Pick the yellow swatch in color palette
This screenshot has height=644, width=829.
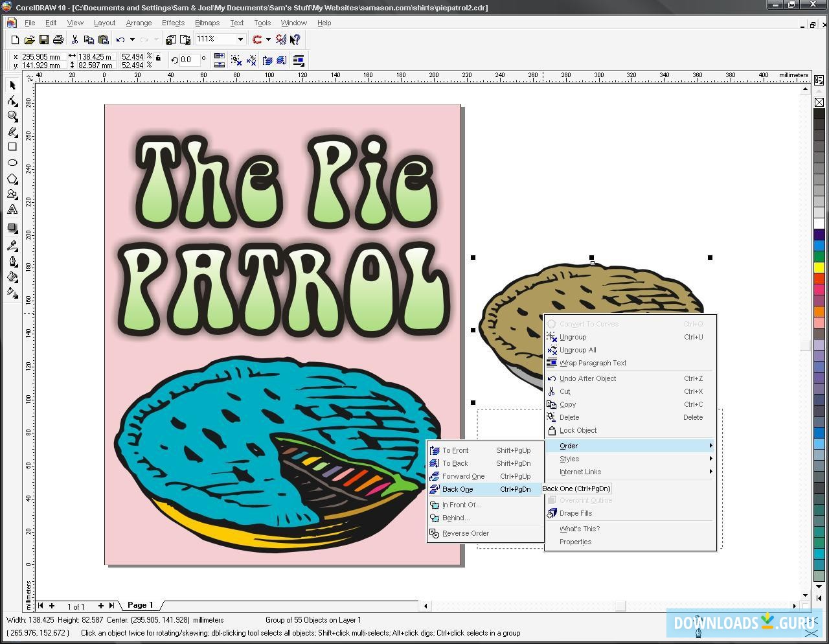(x=819, y=268)
